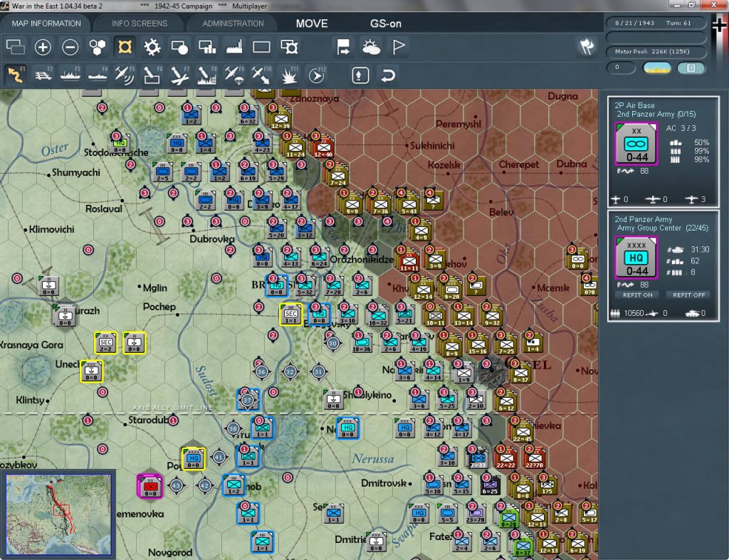Click the F12 circular arrow mode icon
729x560 pixels.
pos(316,75)
